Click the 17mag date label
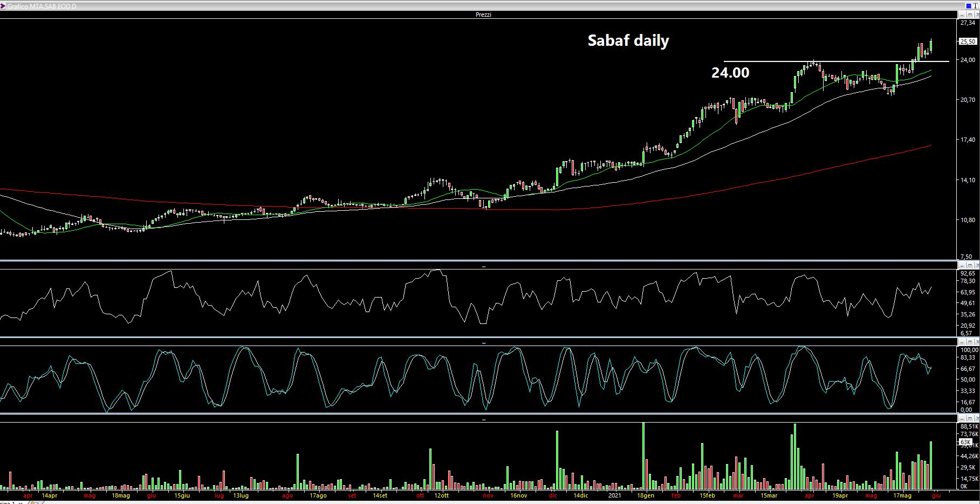The image size is (980, 504). click(x=902, y=495)
